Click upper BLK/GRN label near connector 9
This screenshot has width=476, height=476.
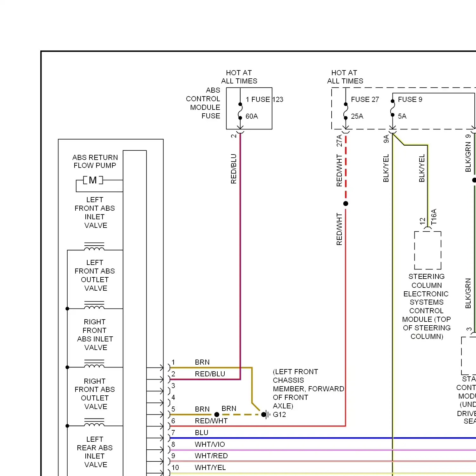[468, 157]
